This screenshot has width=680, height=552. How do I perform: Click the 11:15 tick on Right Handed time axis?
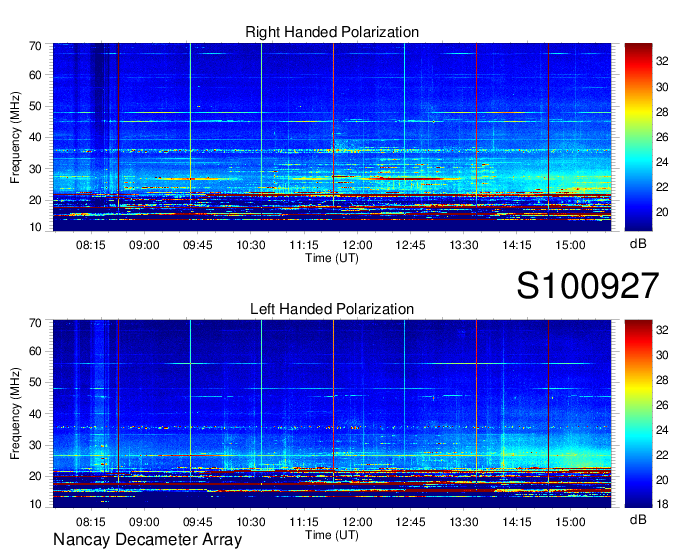point(304,245)
